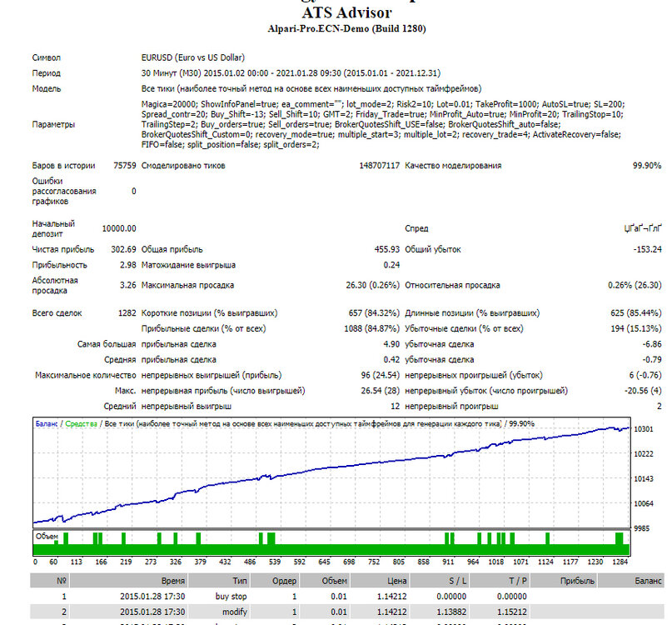Image resolution: width=672 pixels, height=625 pixels.
Task: Click the 'Спред' label
Action: tap(416, 228)
